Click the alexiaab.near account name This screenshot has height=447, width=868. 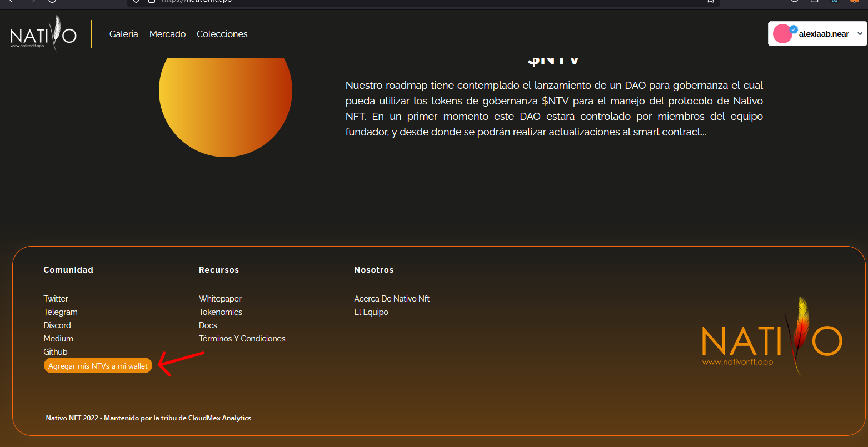point(824,34)
